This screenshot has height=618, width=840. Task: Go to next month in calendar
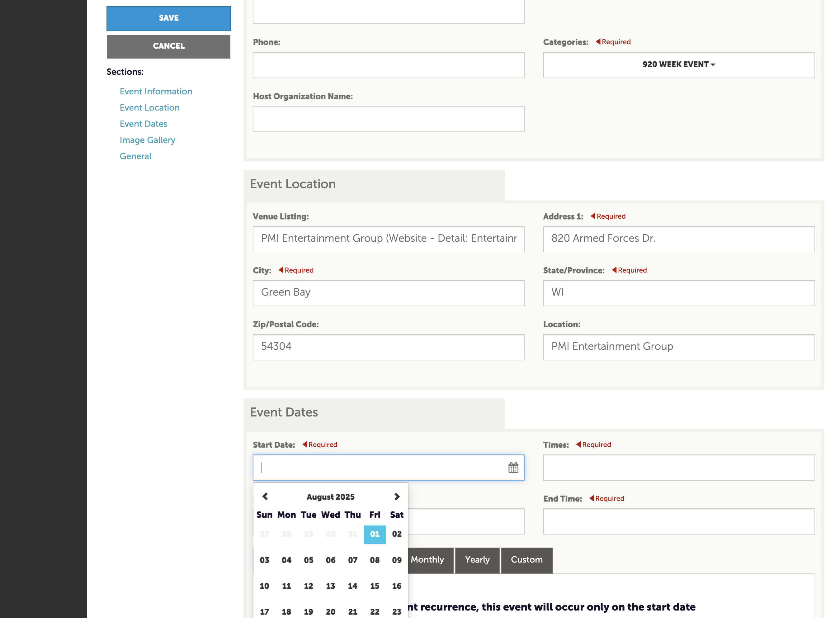(397, 497)
